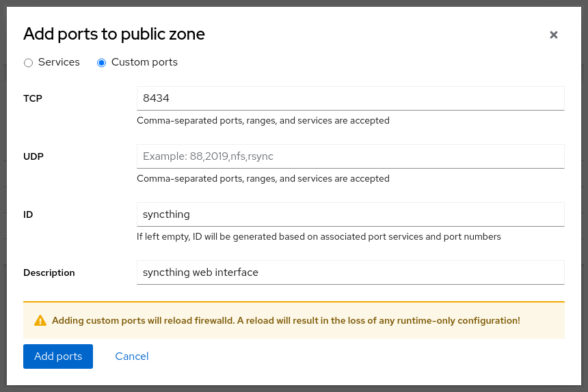
Task: Click the Description field with syncthing web interface
Action: [x=350, y=272]
